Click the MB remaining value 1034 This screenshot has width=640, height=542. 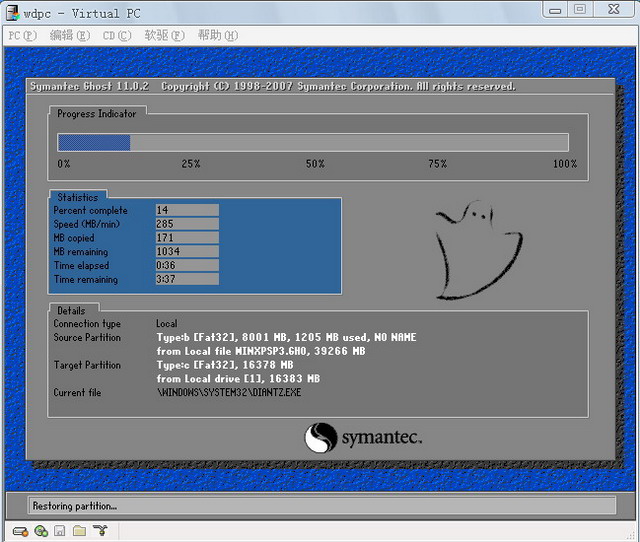point(187,251)
